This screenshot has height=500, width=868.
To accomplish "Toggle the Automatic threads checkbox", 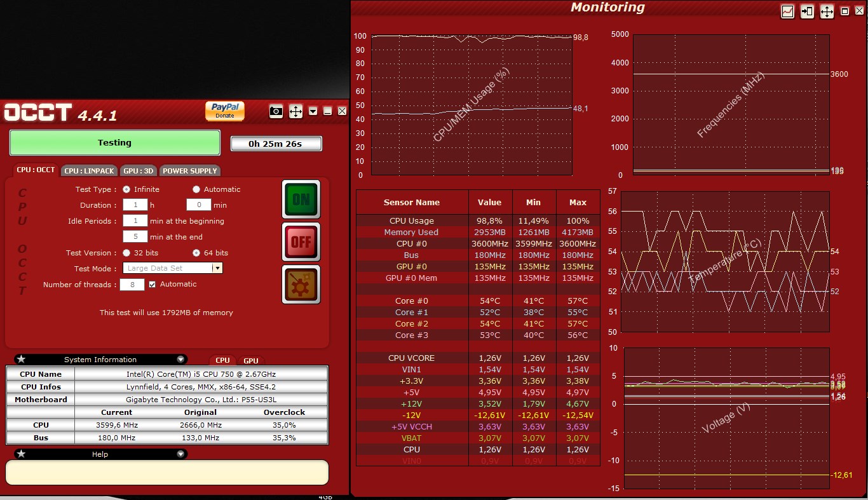I will (x=153, y=285).
